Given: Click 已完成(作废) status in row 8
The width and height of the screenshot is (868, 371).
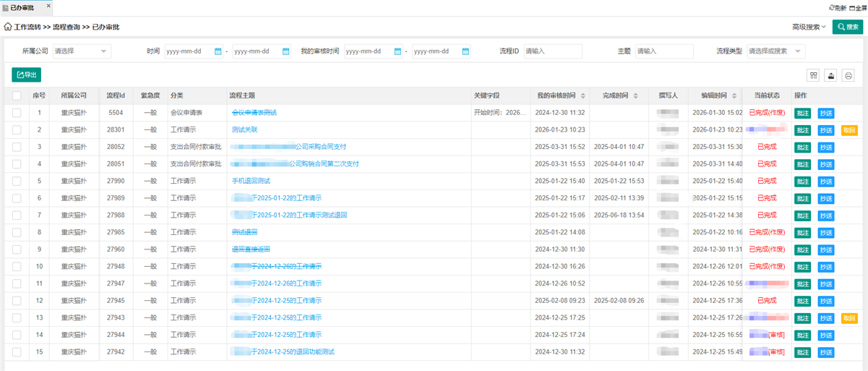Looking at the screenshot, I should (x=767, y=232).
